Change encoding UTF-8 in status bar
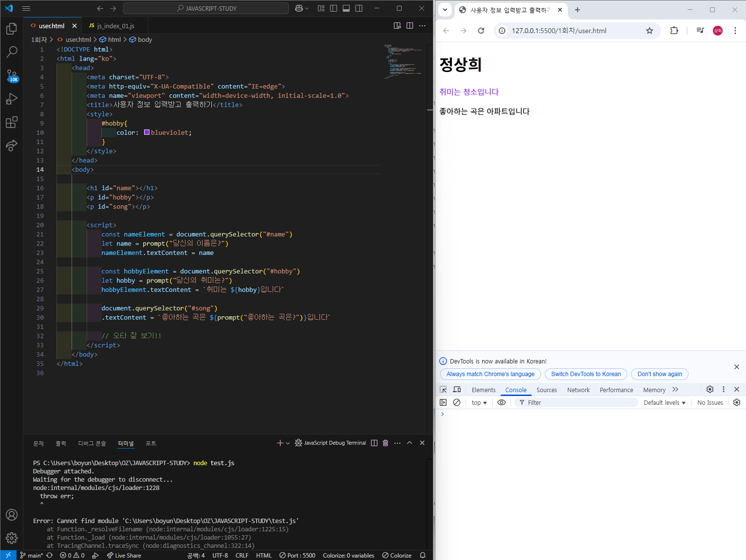 (220, 555)
